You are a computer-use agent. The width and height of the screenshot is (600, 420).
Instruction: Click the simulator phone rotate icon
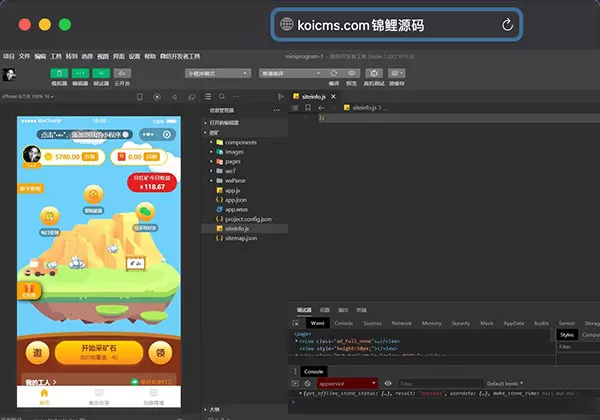[x=140, y=97]
